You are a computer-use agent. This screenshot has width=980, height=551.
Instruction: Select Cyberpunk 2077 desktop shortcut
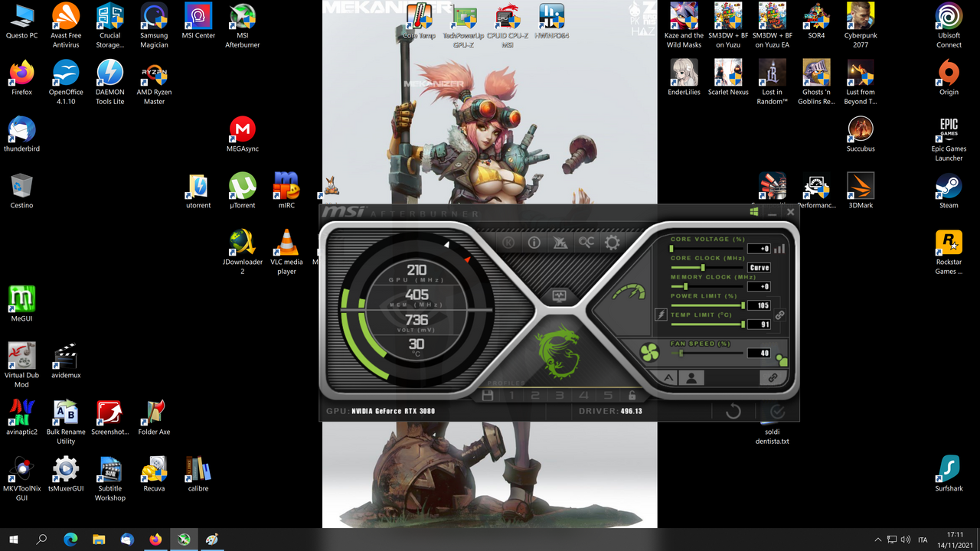pos(861,26)
